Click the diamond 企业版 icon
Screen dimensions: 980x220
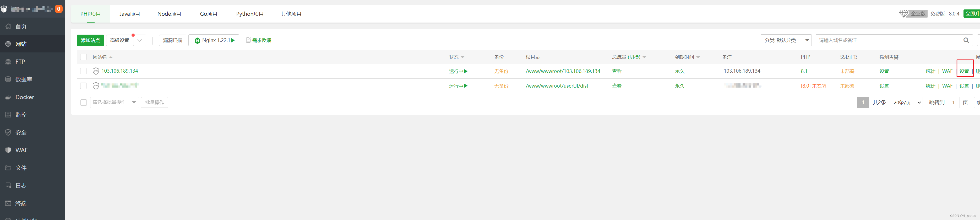pos(903,14)
